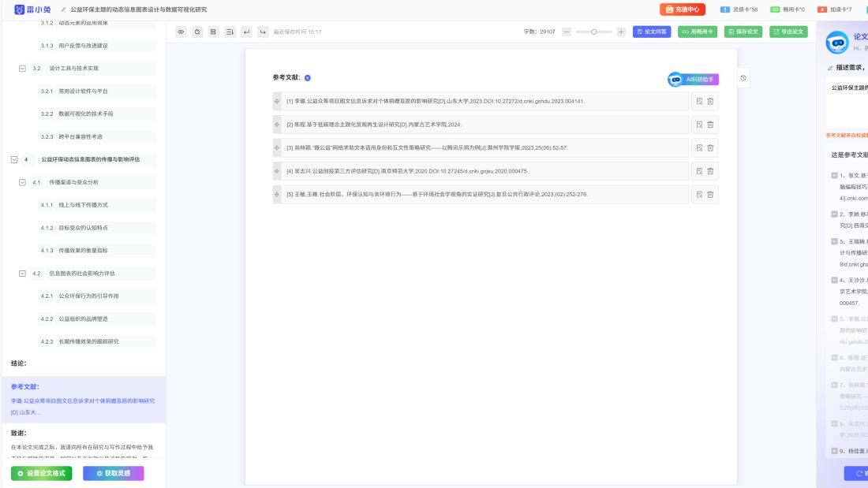The image size is (868, 488).
Task: Check the box for suggested reference 4 王莎莎
Action: [x=834, y=280]
